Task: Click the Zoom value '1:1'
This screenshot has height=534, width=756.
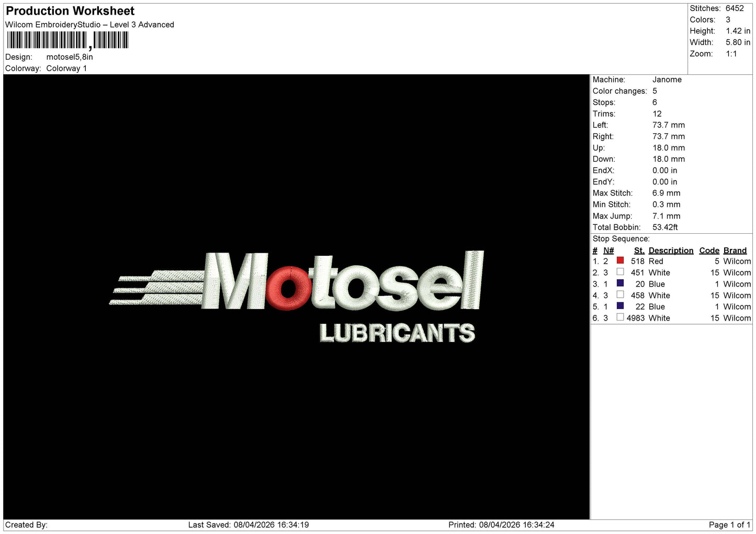Action: point(731,54)
